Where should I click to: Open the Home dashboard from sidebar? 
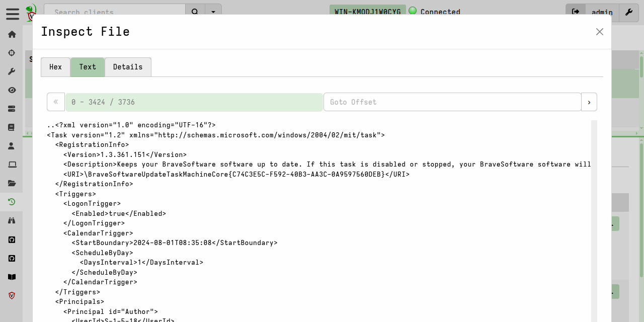pyautogui.click(x=12, y=34)
